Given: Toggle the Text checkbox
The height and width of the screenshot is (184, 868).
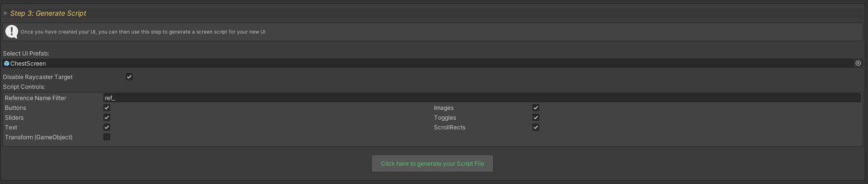Looking at the screenshot, I should coord(107,127).
